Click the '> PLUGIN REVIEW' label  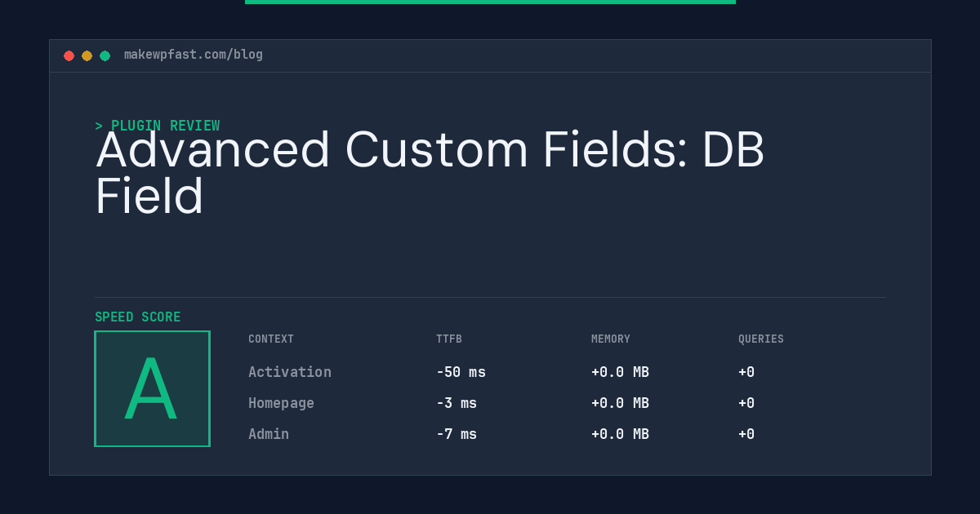click(x=158, y=126)
